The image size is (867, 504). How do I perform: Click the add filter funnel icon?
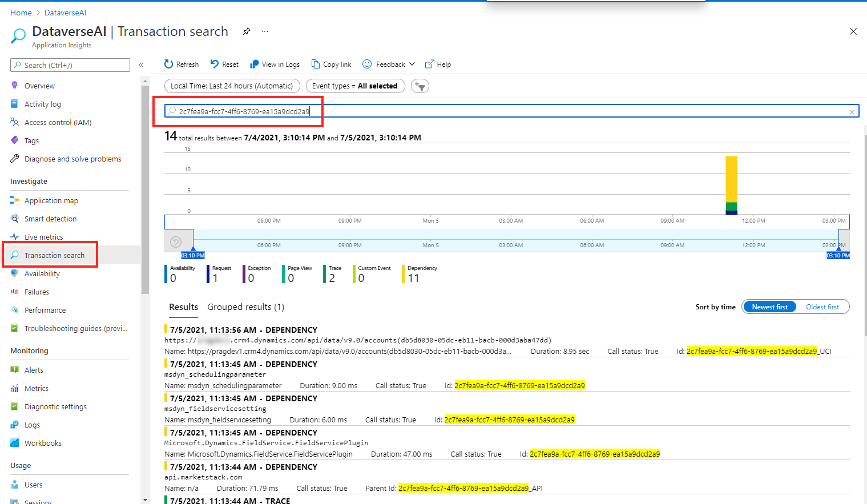(420, 86)
